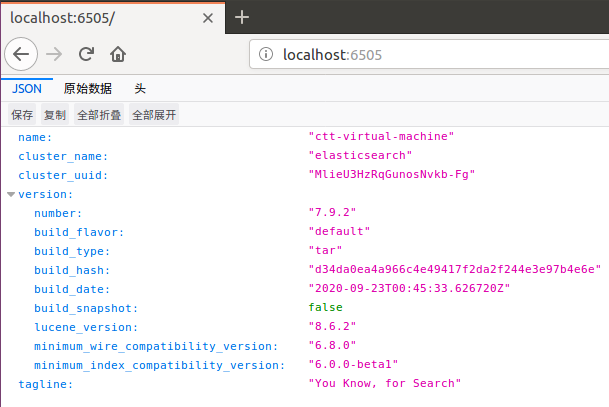Open a new tab with plus icon
This screenshot has height=407, width=609.
click(x=242, y=17)
